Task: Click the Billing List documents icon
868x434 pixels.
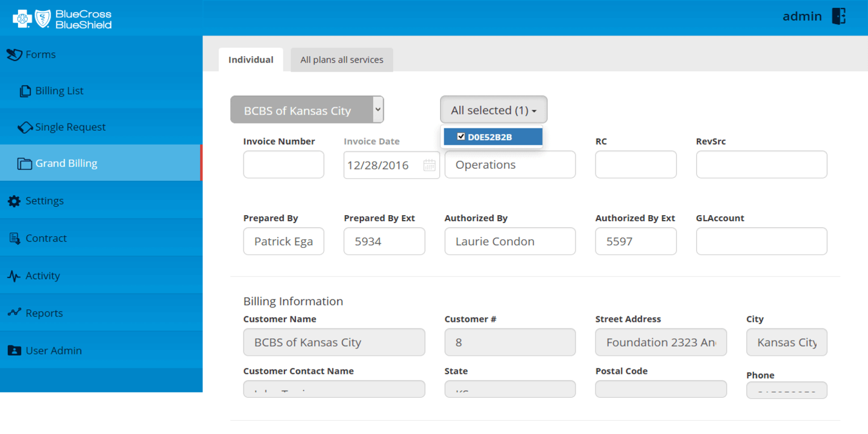Action: click(x=25, y=91)
